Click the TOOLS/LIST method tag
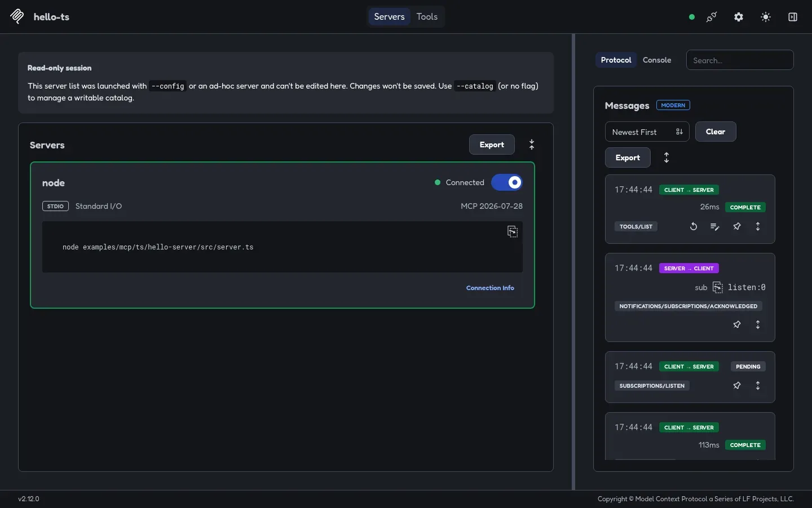812x508 pixels. pyautogui.click(x=636, y=226)
